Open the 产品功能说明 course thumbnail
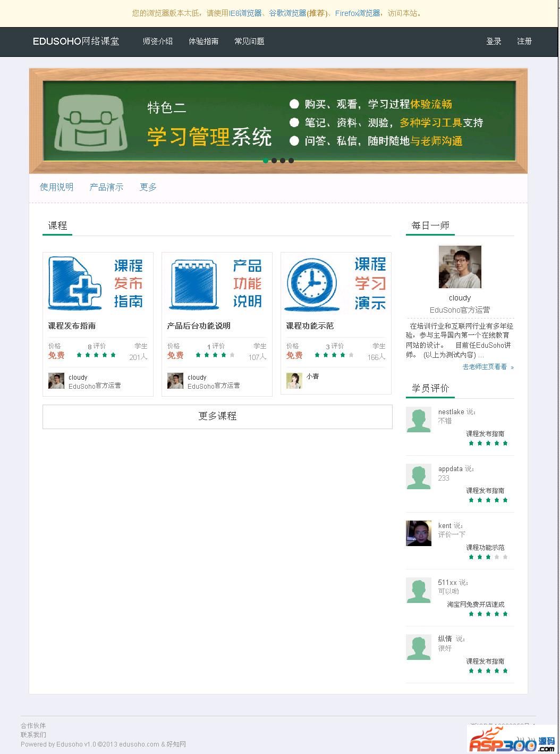Screen dimensions: 560x754 217,283
